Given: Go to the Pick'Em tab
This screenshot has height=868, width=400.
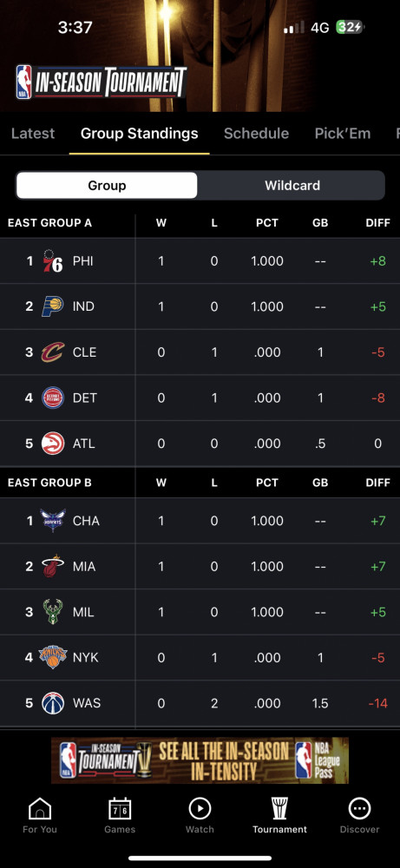Looking at the screenshot, I should pyautogui.click(x=343, y=134).
